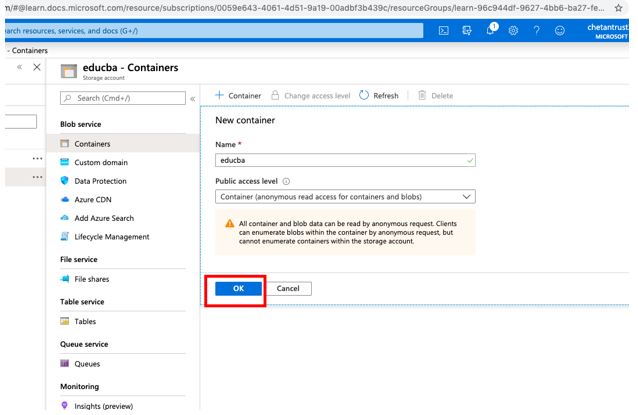Viewport: 638px width, 415px height.
Task: Click the New container heading
Action: [x=245, y=120]
